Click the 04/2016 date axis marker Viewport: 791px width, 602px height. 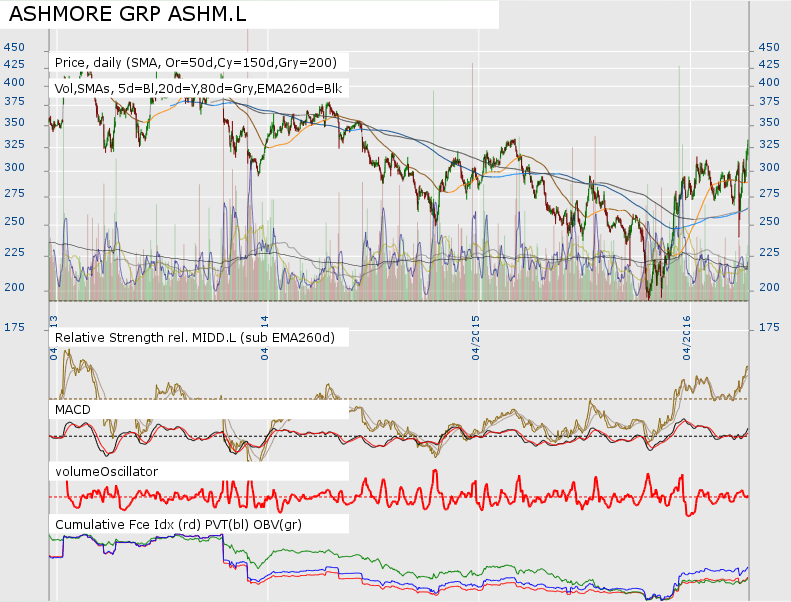click(x=687, y=338)
